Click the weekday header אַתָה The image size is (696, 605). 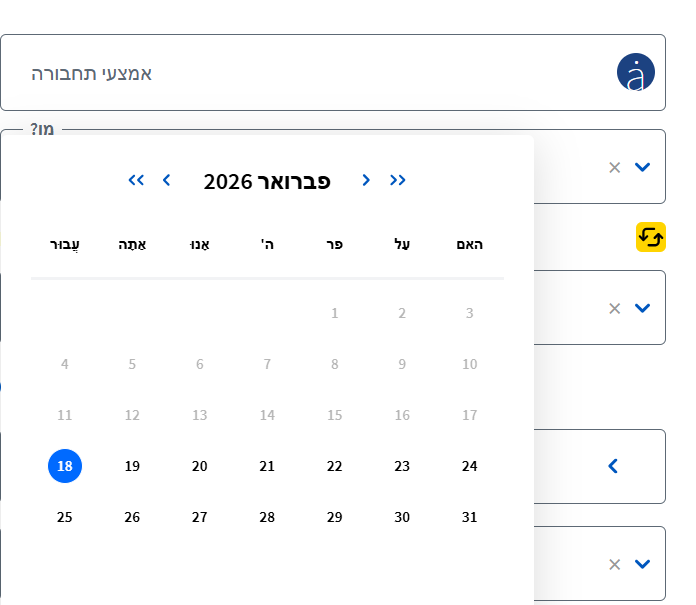pos(132,245)
